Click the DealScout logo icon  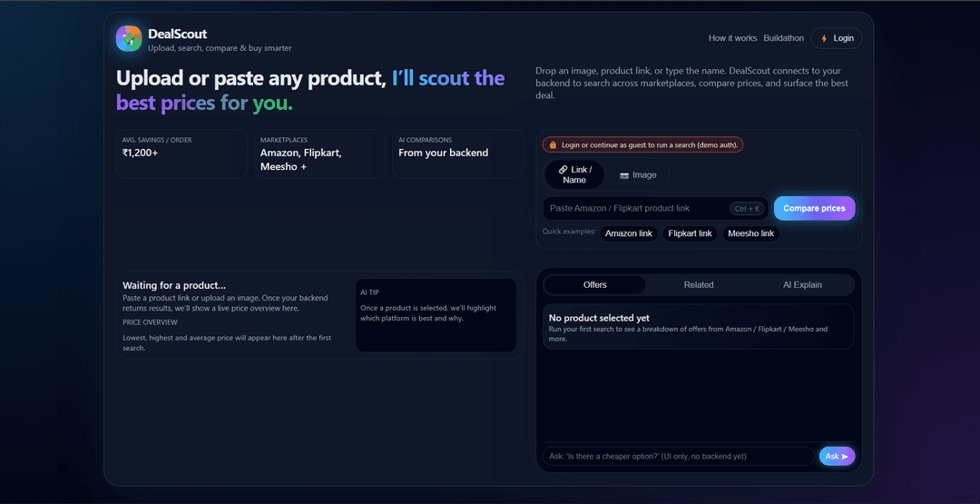click(129, 39)
